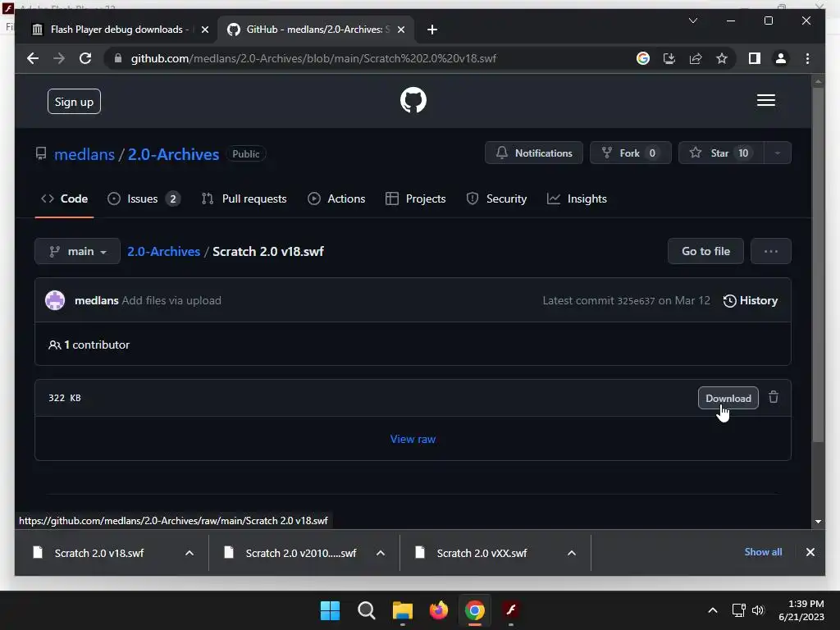The height and width of the screenshot is (630, 840).
Task: Open the main branch dropdown
Action: (x=77, y=251)
